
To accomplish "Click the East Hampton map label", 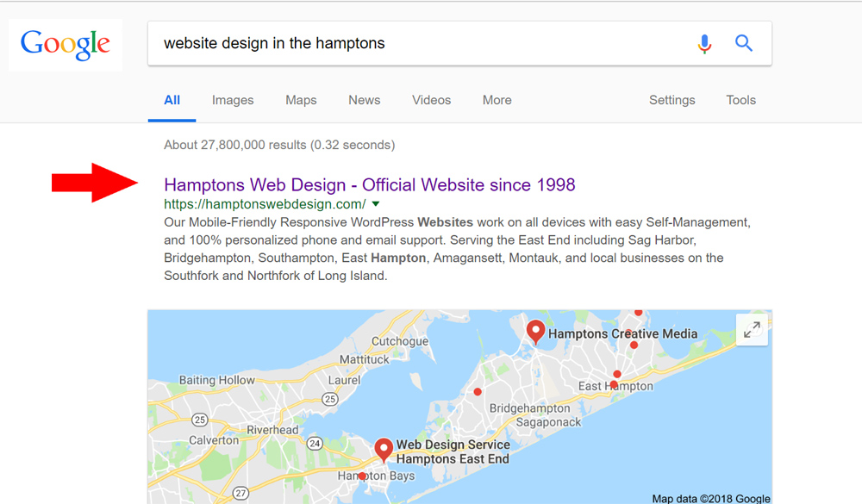I will point(615,386).
